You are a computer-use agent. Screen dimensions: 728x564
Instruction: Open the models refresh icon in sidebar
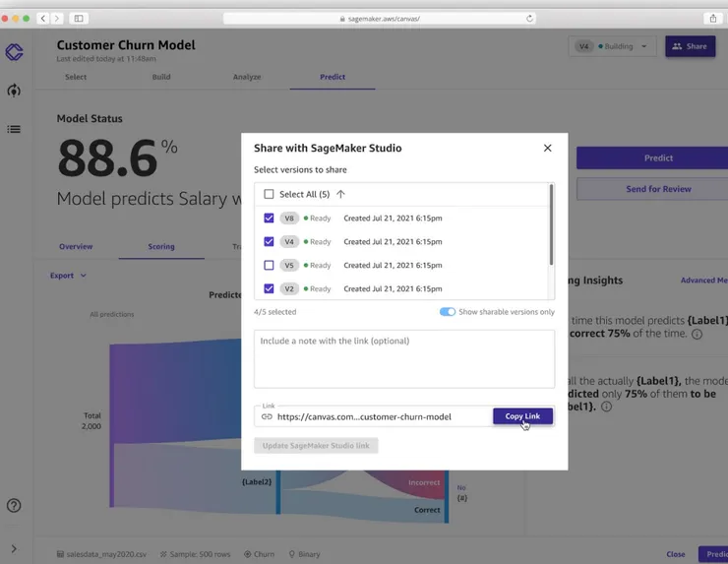click(14, 91)
